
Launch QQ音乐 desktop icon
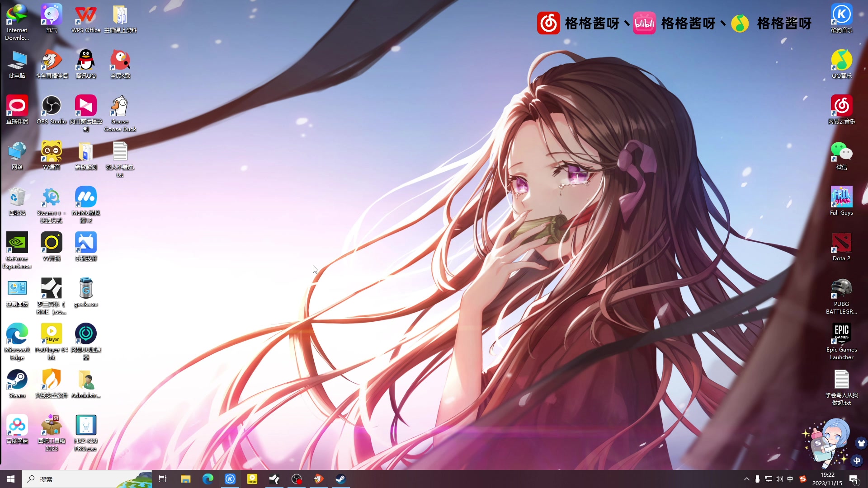pos(841,64)
